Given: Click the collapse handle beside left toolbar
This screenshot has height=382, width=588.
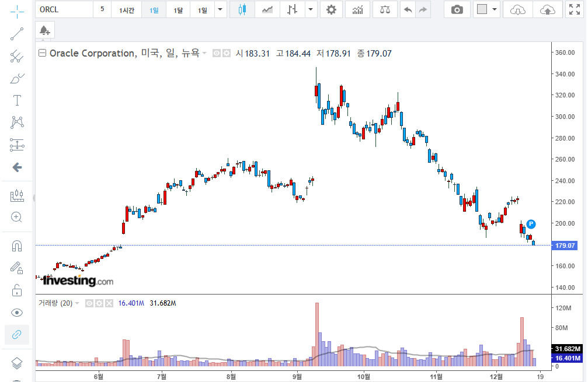Looking at the screenshot, I should click(34, 198).
